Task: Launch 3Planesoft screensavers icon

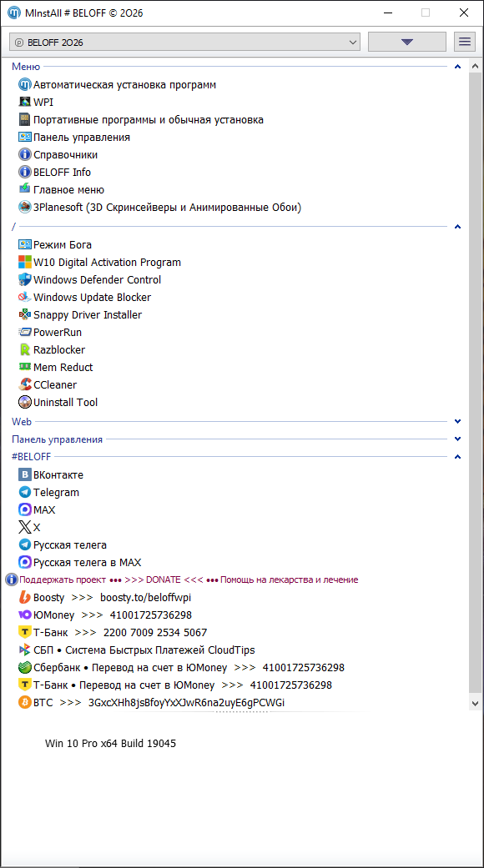Action: click(x=25, y=207)
